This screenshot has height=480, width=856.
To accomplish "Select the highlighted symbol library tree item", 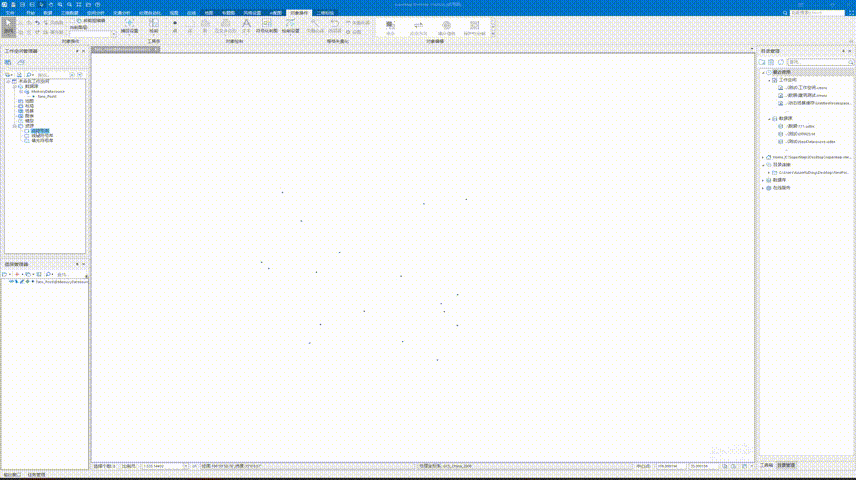I will click(x=40, y=131).
